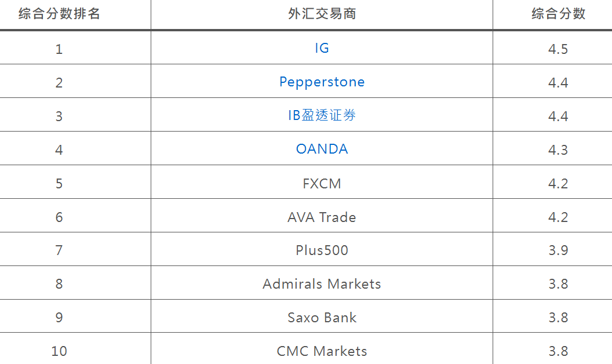612x364 pixels.
Task: Open the OANDA broker link
Action: coord(322,149)
